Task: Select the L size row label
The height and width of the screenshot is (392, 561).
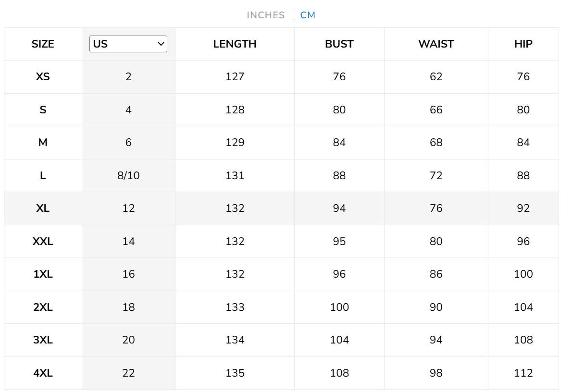Action: (x=43, y=176)
